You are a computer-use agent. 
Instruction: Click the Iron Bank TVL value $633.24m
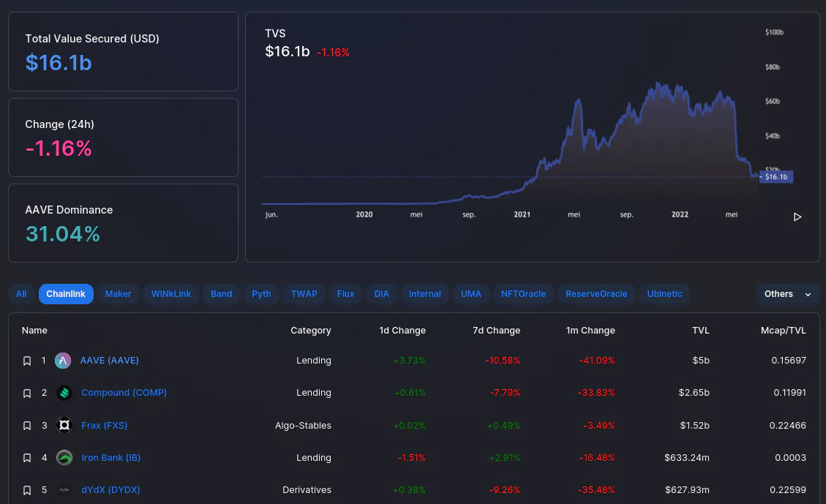(687, 458)
